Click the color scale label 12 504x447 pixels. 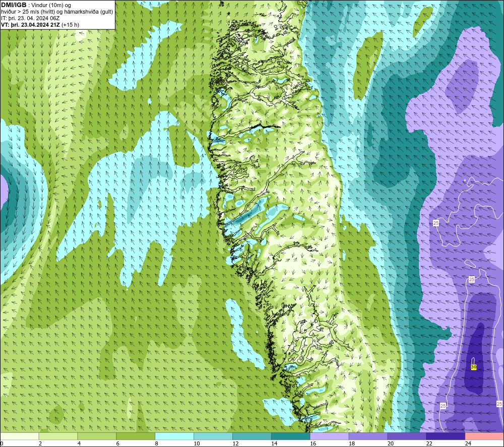point(235,443)
